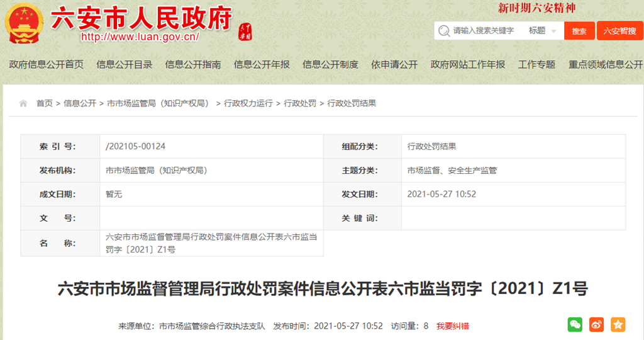
Task: Click 发布时间：2021-05-27 10:52 text
Action: coord(328,326)
